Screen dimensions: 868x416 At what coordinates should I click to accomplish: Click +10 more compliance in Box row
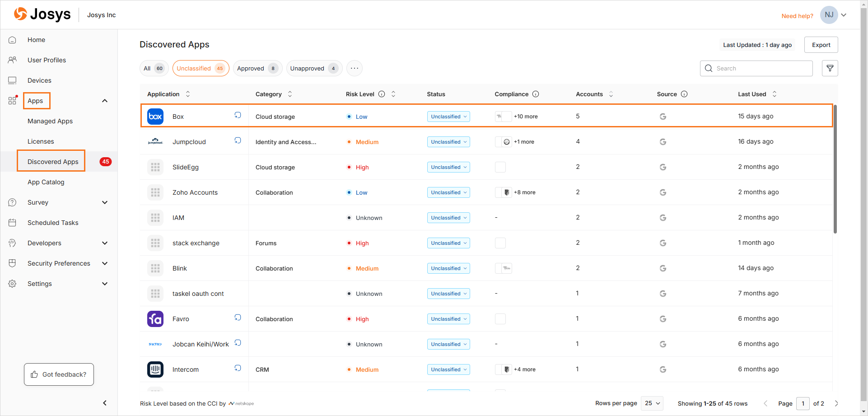tap(526, 117)
